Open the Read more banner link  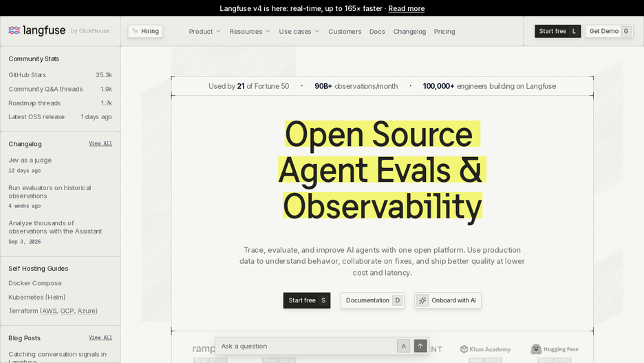(406, 8)
